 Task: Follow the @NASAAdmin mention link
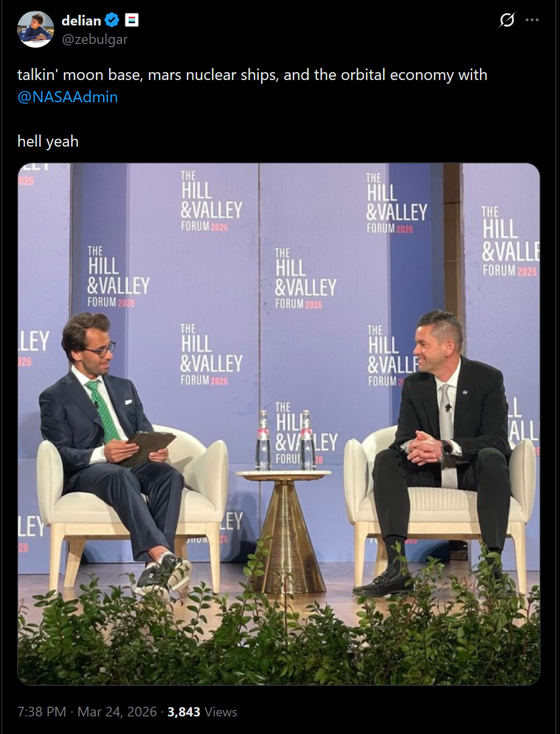pyautogui.click(x=68, y=97)
